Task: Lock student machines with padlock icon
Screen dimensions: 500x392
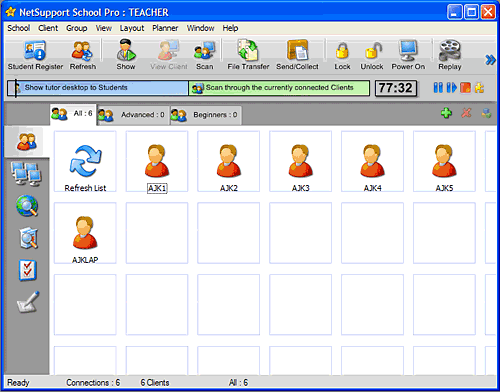Action: tap(342, 55)
